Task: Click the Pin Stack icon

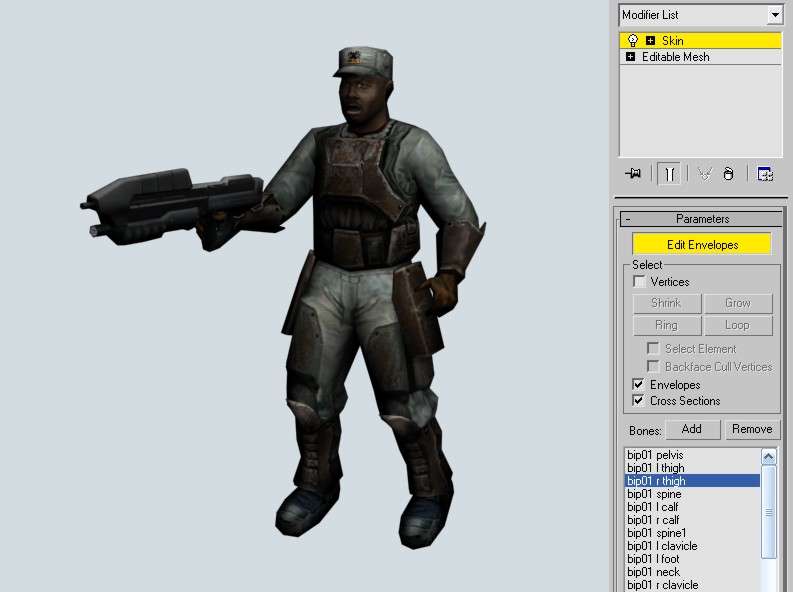Action: click(x=633, y=174)
